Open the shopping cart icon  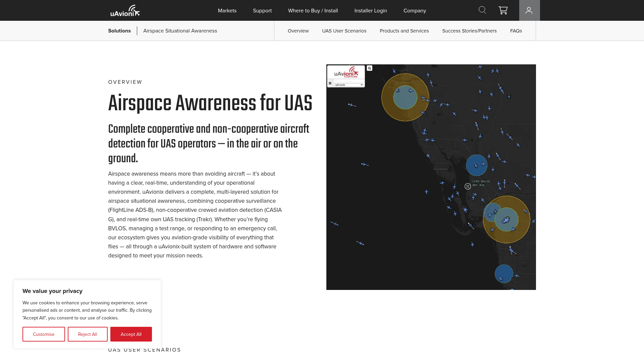[x=503, y=10]
